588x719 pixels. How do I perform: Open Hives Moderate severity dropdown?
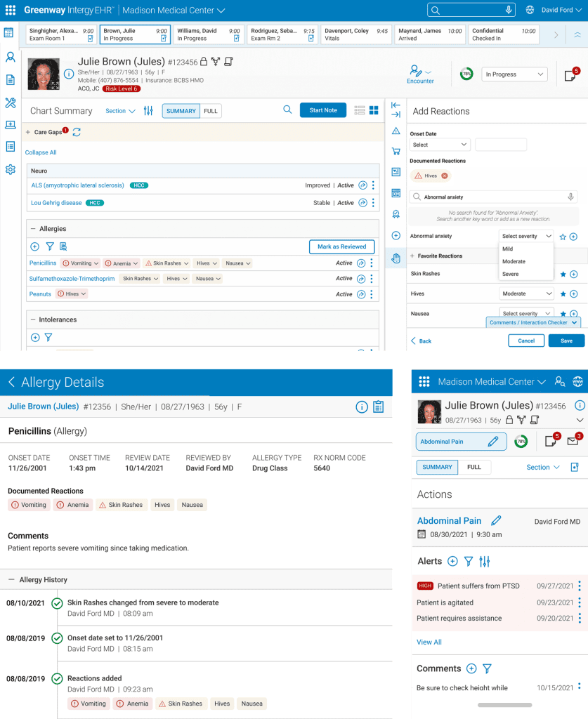pos(527,293)
